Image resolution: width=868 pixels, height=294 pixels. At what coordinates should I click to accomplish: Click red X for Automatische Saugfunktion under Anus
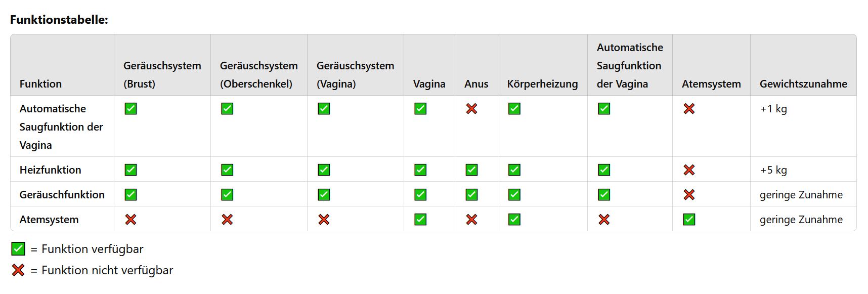click(x=471, y=109)
